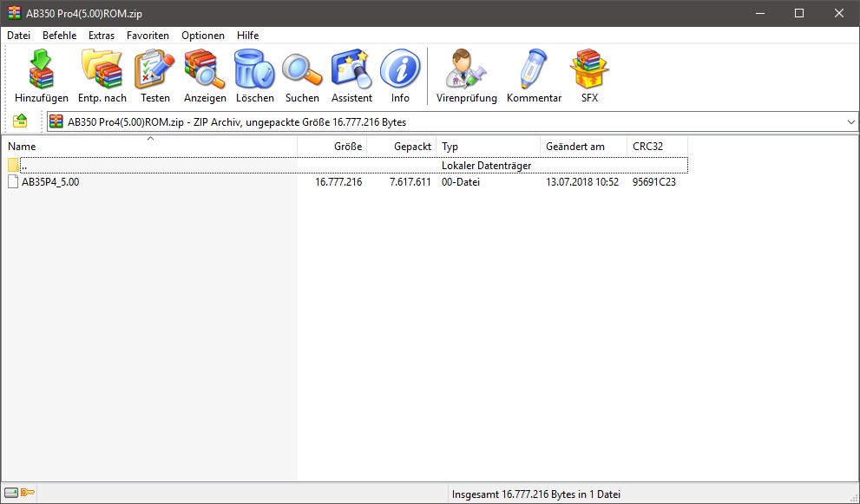Expand the archive path dropdown arrow
The image size is (860, 504).
point(850,121)
